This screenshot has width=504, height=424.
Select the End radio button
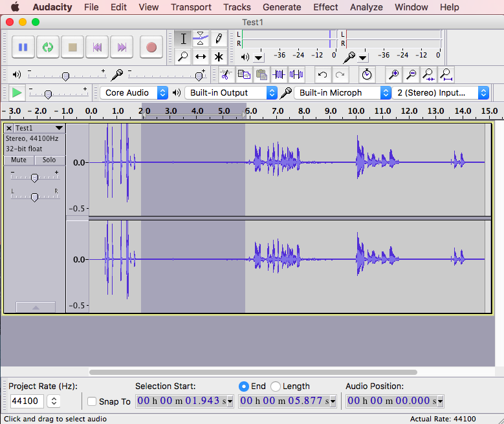click(244, 386)
